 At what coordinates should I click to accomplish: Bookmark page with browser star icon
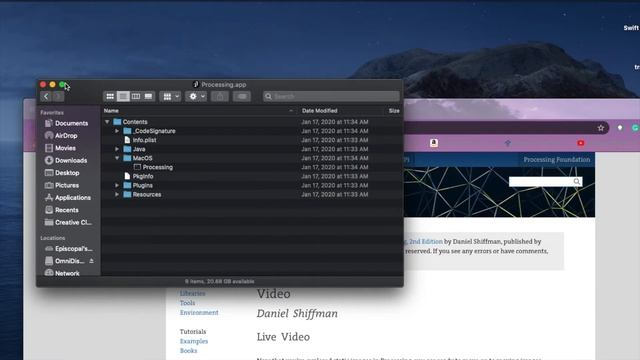[x=601, y=128]
